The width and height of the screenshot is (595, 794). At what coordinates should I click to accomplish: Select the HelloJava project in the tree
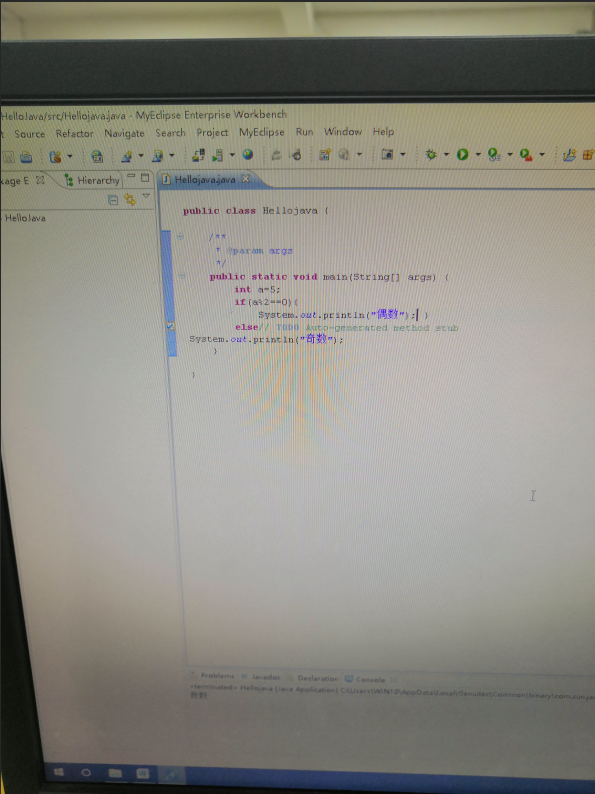(x=24, y=218)
